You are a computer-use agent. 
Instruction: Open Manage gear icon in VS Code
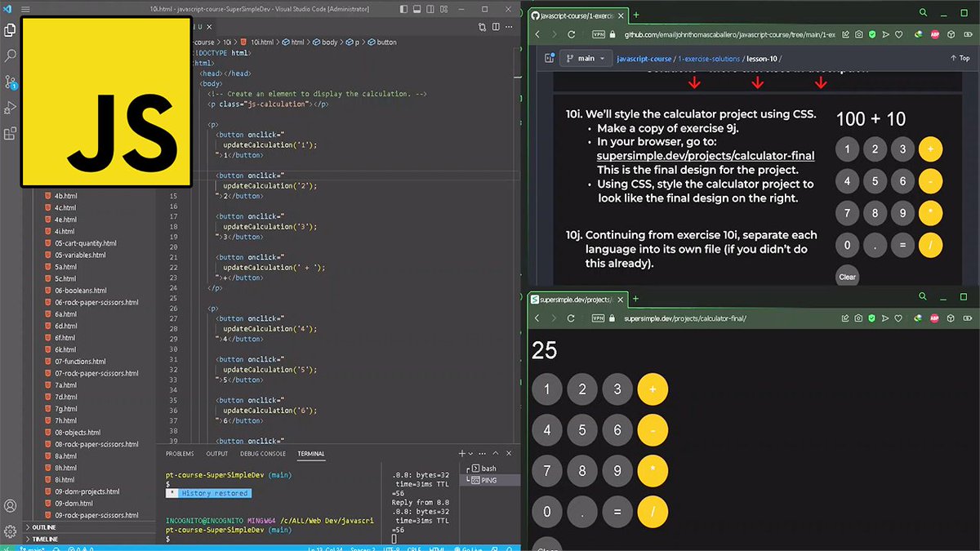point(11,531)
